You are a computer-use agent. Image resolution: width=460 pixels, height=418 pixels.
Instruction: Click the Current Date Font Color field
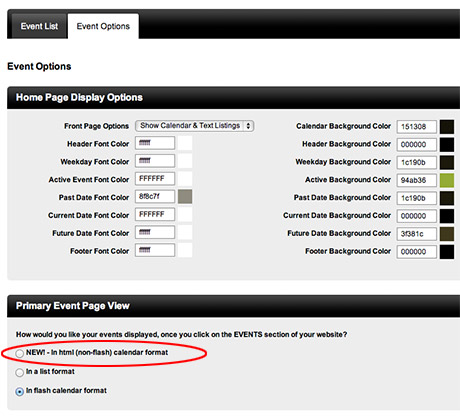tap(155, 214)
